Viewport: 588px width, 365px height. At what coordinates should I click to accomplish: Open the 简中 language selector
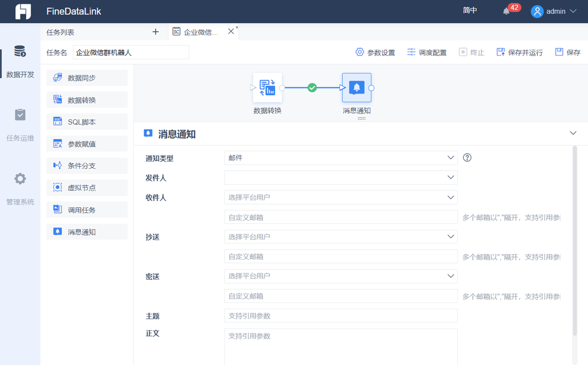point(470,11)
